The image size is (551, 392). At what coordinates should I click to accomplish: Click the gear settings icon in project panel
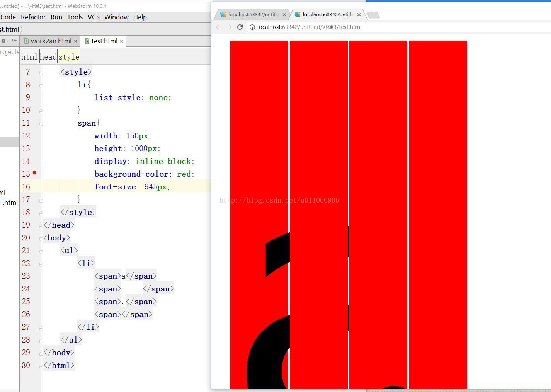coord(4,41)
